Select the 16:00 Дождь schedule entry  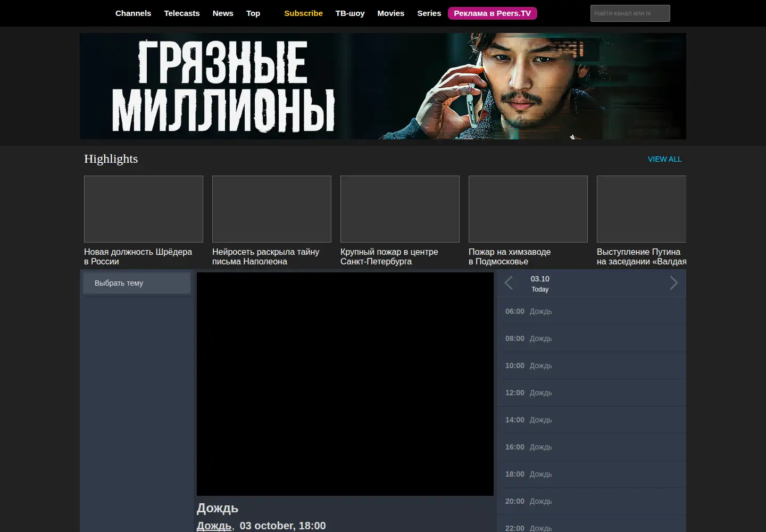pos(592,447)
